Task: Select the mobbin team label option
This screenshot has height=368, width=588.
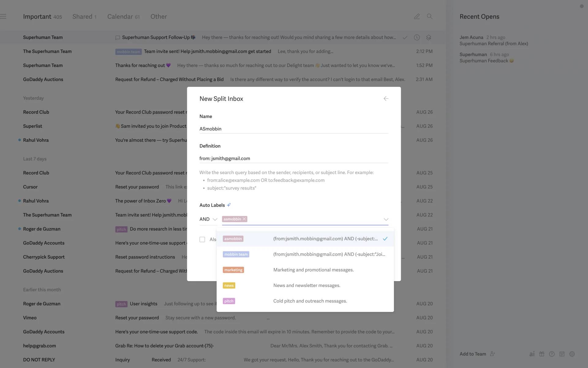Action: [x=305, y=254]
